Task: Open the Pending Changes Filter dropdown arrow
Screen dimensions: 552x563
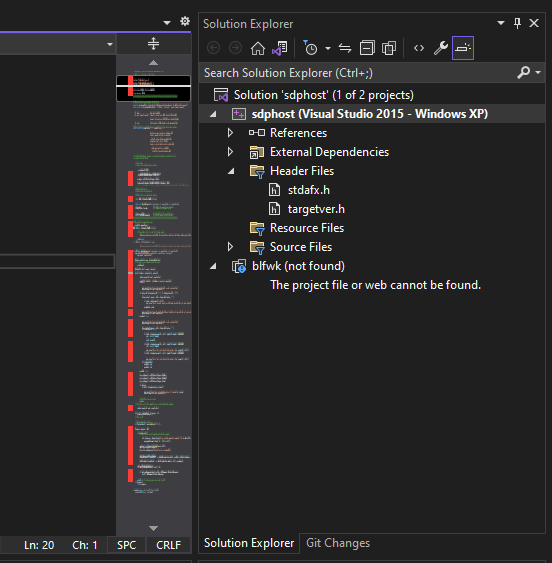Action: pos(328,48)
